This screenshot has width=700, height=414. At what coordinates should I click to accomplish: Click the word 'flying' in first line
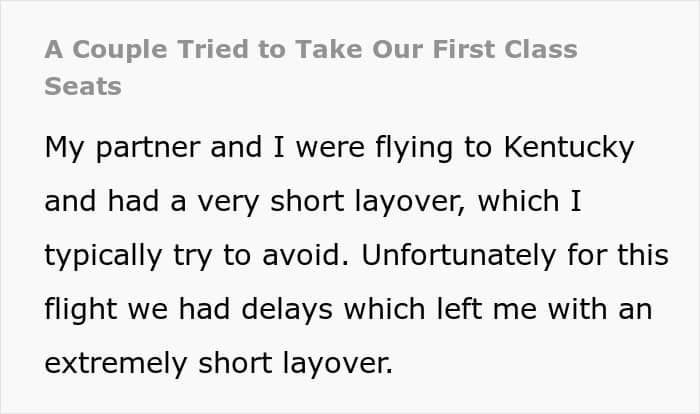tap(414, 148)
